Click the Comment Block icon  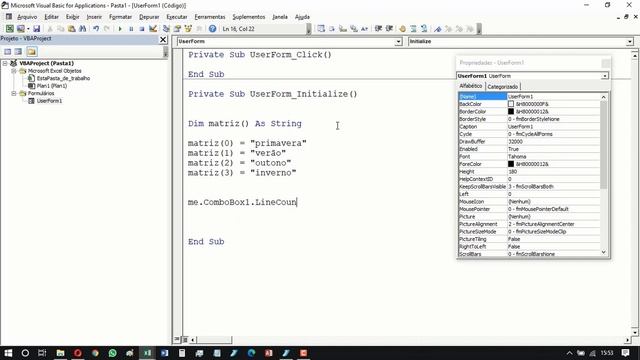(413, 29)
